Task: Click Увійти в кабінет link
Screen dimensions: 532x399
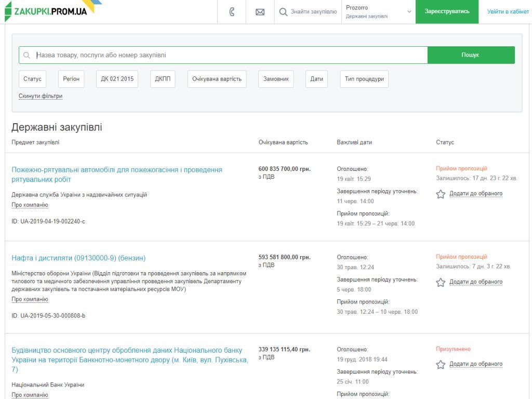Action: (x=508, y=11)
